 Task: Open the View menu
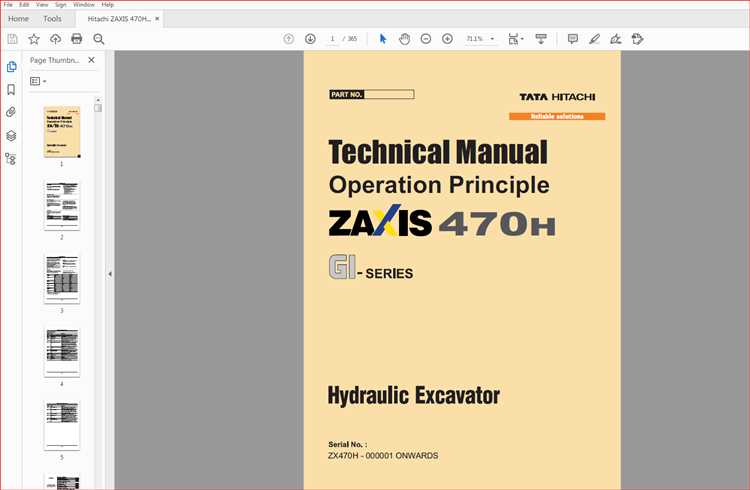(x=42, y=4)
